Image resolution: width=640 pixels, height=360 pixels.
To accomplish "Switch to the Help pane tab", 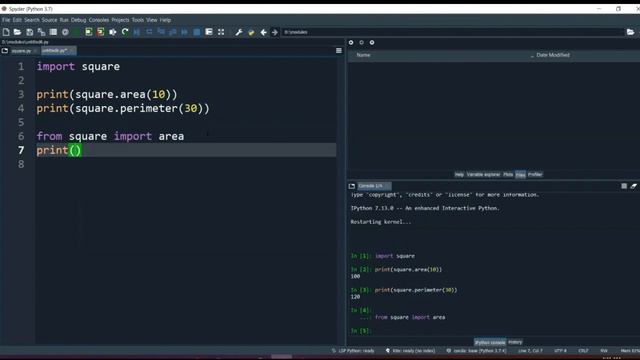I will [459, 175].
